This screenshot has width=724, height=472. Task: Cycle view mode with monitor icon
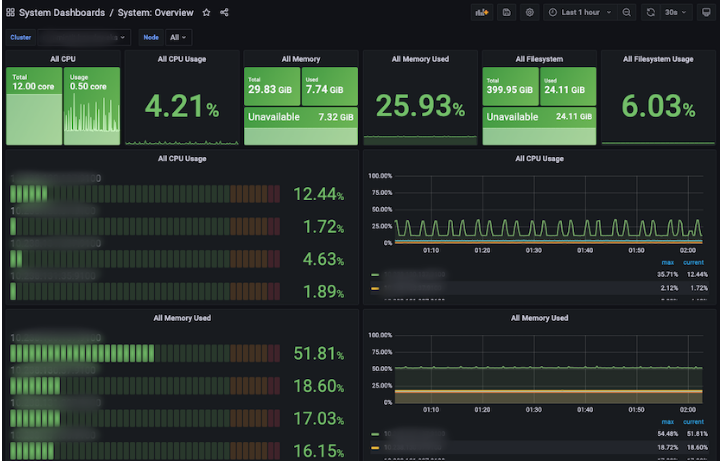pyautogui.click(x=706, y=12)
